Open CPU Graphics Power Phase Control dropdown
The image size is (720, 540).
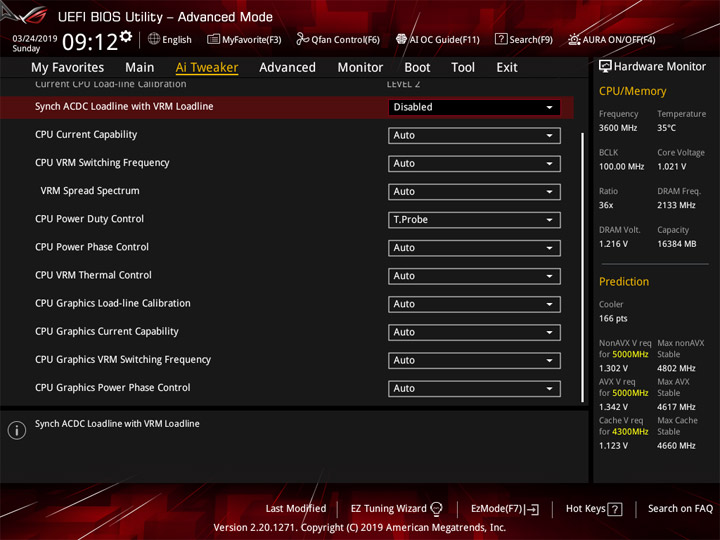pyautogui.click(x=474, y=388)
